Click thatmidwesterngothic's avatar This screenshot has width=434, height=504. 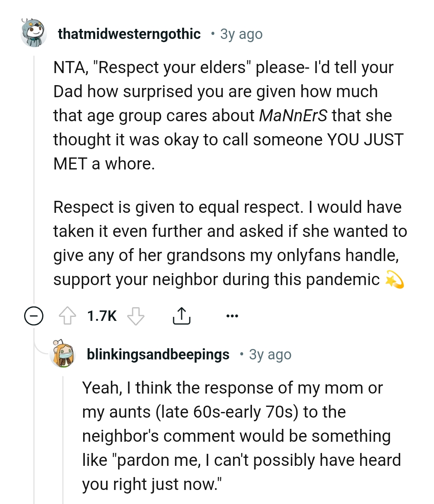[x=34, y=34]
